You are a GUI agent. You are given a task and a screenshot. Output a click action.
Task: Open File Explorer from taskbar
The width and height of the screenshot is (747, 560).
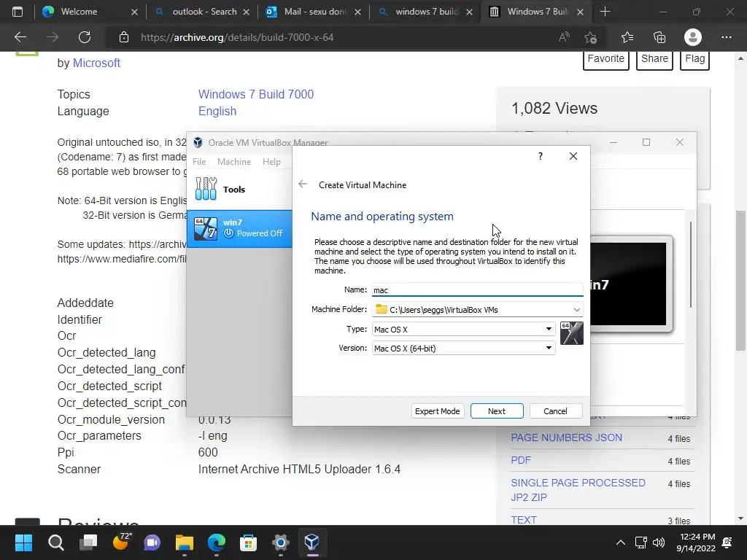[x=185, y=542]
